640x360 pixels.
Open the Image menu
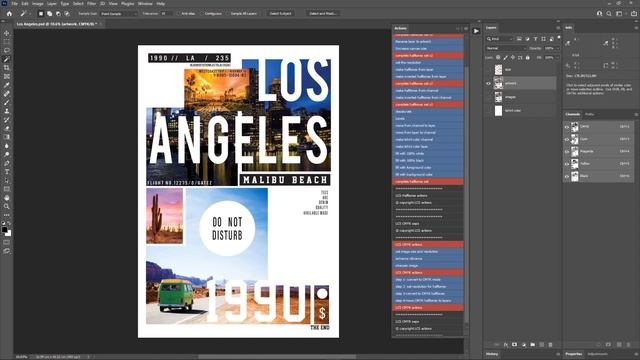pyautogui.click(x=38, y=3)
